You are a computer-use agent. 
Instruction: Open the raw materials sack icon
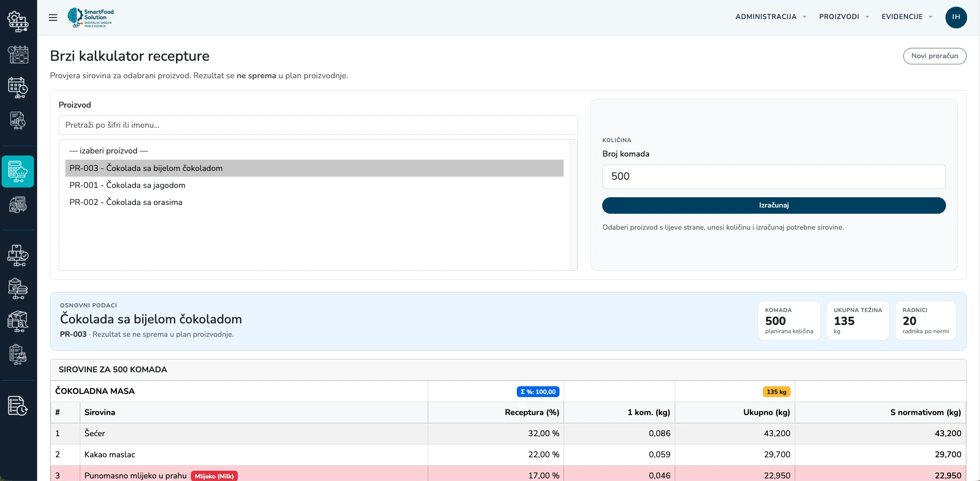[x=18, y=289]
